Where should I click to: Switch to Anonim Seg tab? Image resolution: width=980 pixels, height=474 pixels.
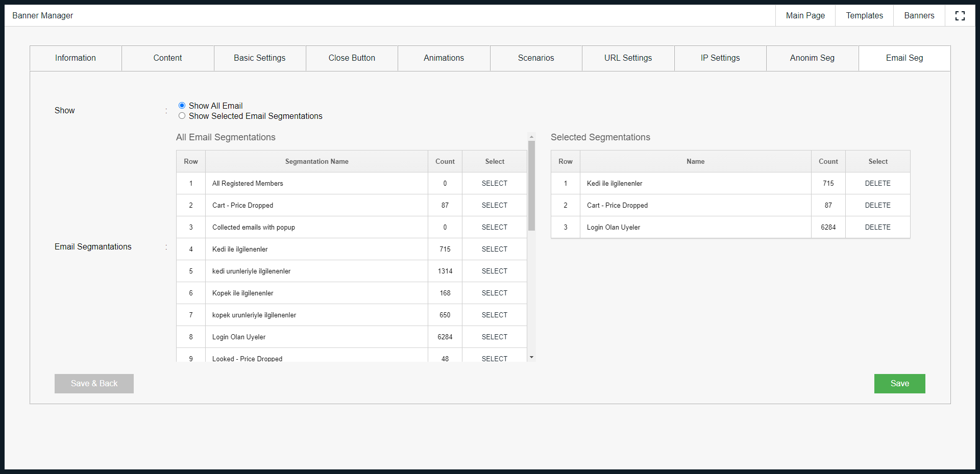pyautogui.click(x=813, y=58)
